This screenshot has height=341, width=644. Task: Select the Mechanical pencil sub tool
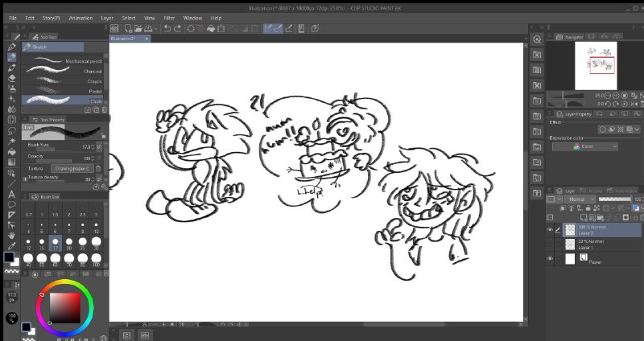pyautogui.click(x=63, y=61)
